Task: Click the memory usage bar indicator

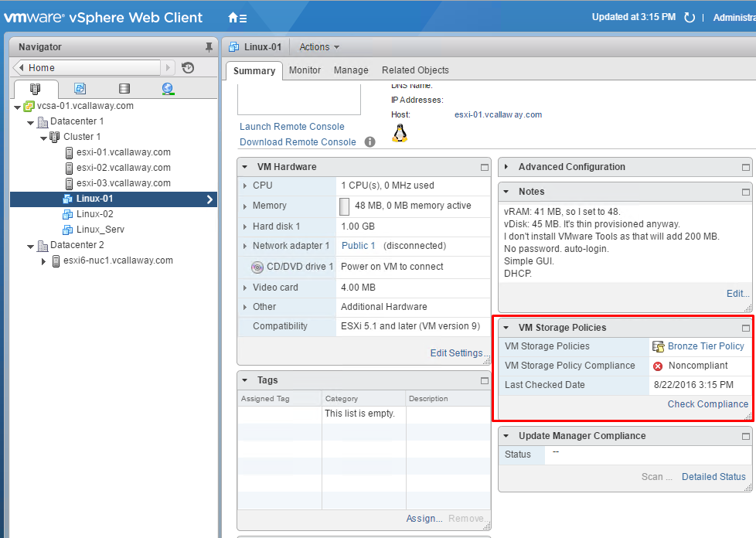Action: 344,206
